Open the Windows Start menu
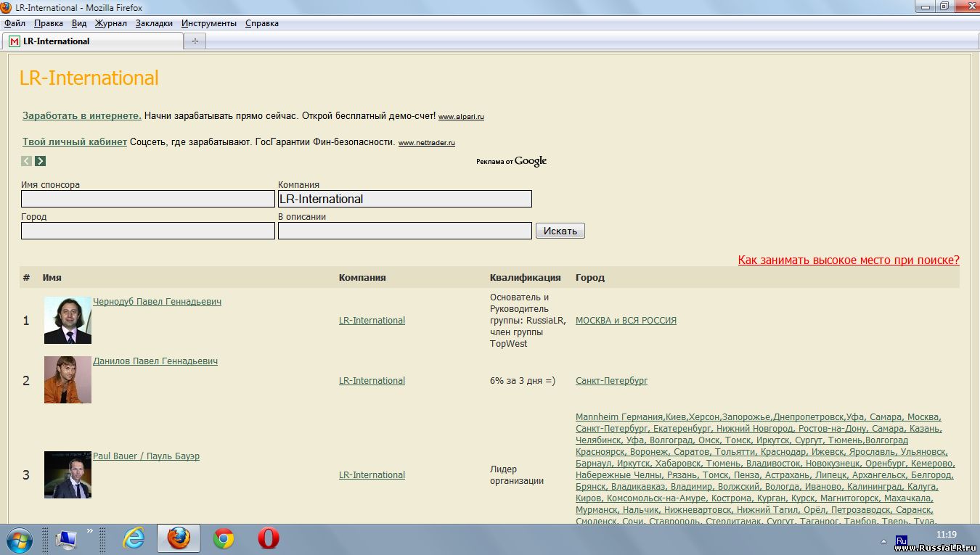980x555 pixels. pyautogui.click(x=18, y=539)
